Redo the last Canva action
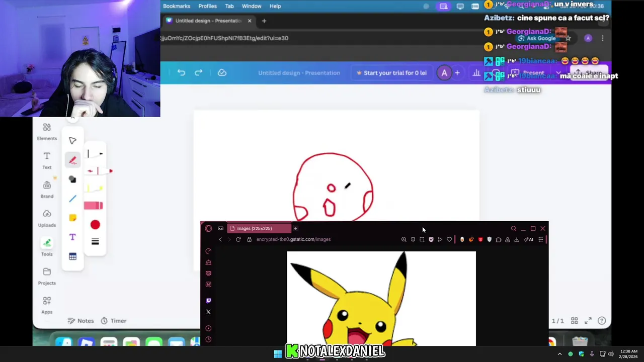 pyautogui.click(x=198, y=73)
